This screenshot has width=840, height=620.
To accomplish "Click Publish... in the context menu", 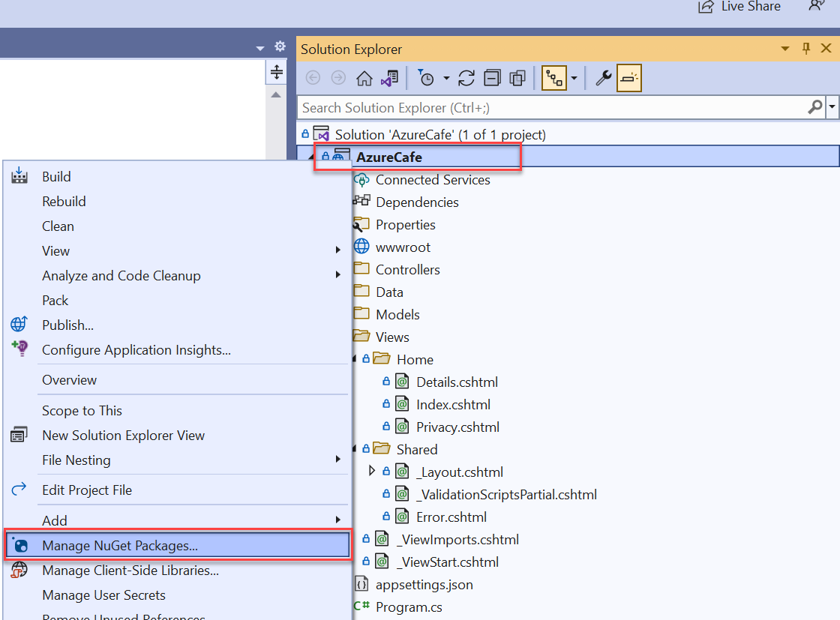I will tap(67, 325).
